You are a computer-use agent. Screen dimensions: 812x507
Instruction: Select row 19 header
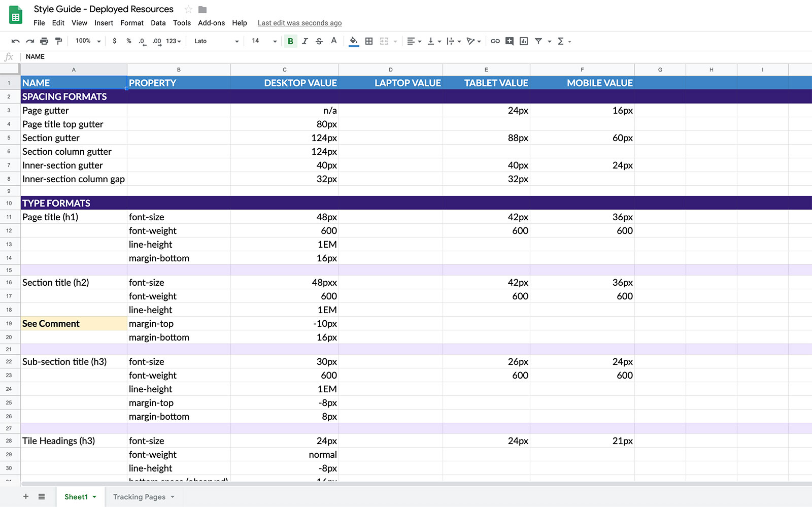9,323
